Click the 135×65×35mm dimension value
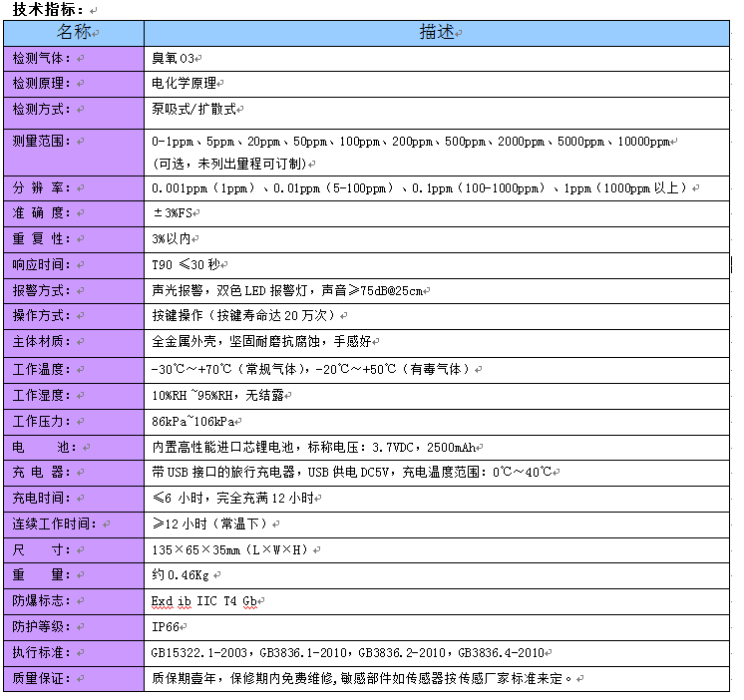Image resolution: width=744 pixels, height=700 pixels. coord(232,549)
